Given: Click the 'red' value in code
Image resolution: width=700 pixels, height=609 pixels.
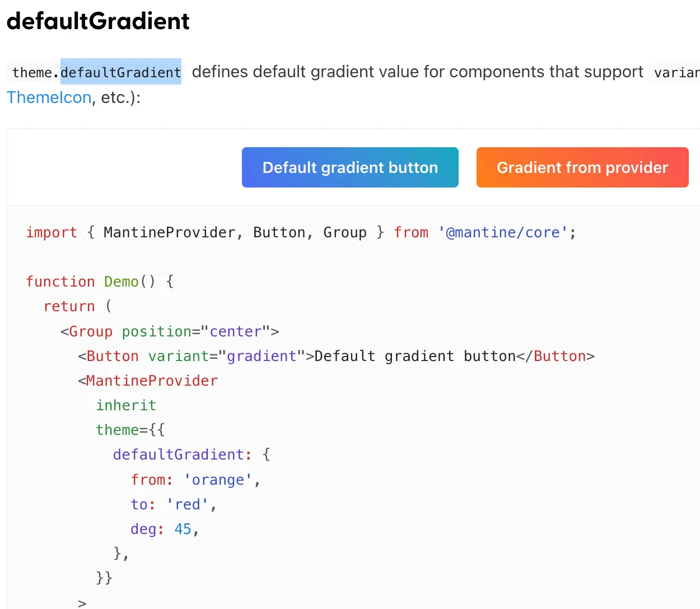Looking at the screenshot, I should 188,504.
